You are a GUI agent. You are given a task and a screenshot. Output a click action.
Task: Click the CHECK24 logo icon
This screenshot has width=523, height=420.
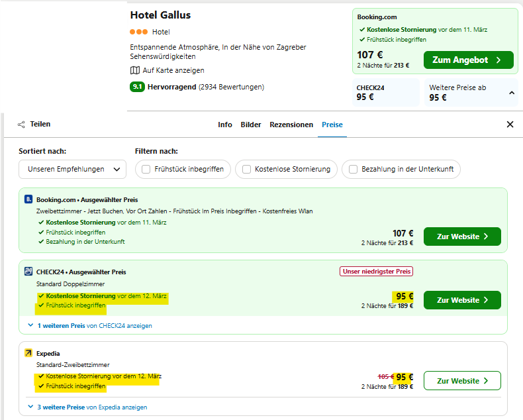(x=28, y=272)
